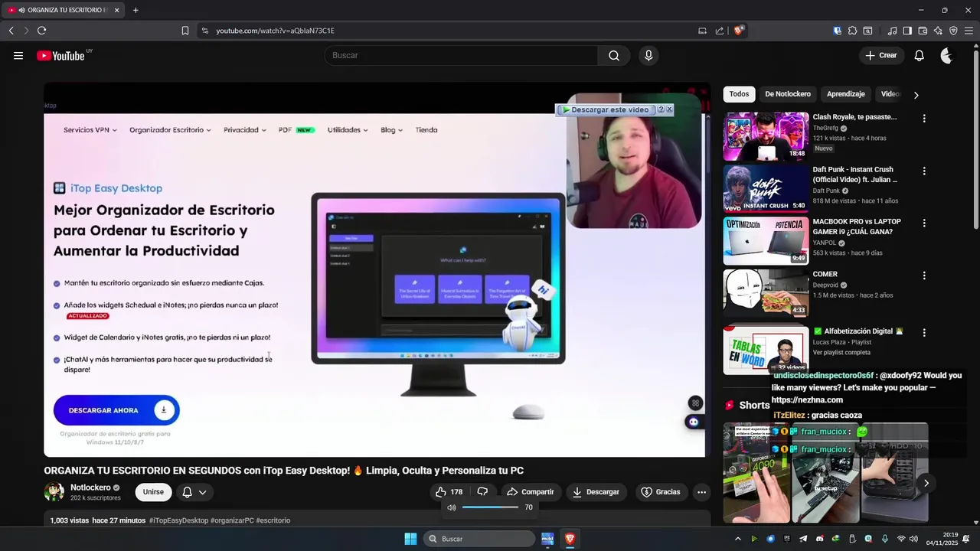Open the browser main hamburger menu
The width and height of the screenshot is (980, 551).
coord(969,31)
